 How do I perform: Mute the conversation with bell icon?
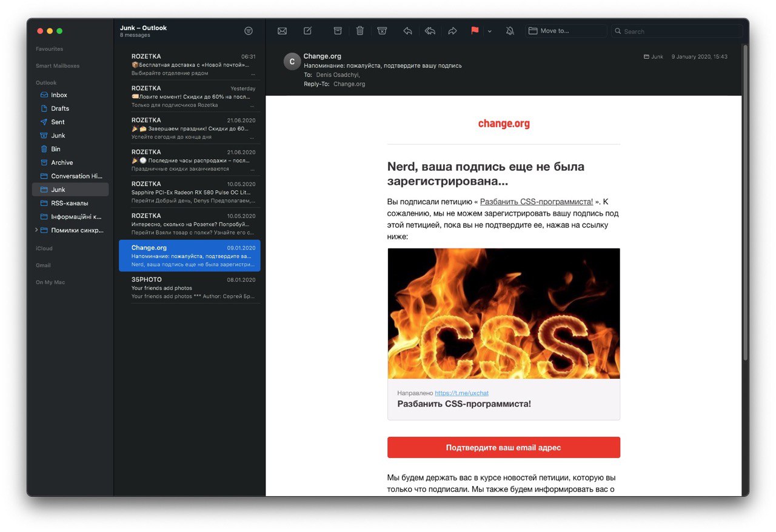510,31
